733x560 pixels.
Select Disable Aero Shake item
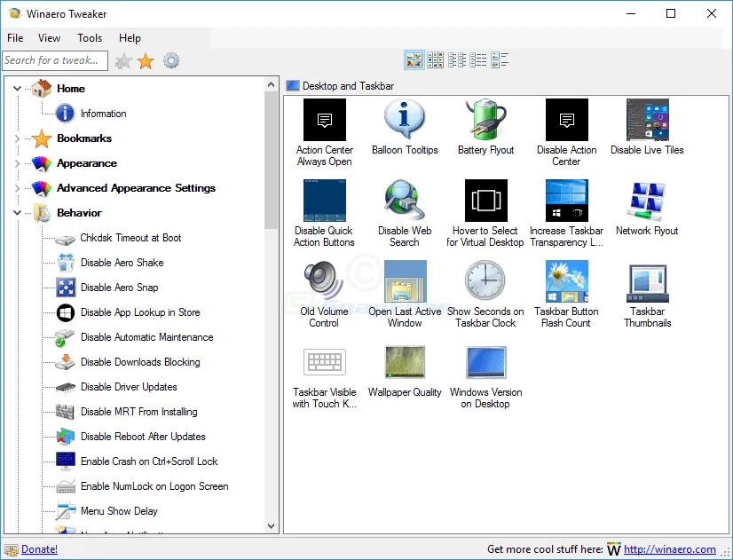click(122, 263)
